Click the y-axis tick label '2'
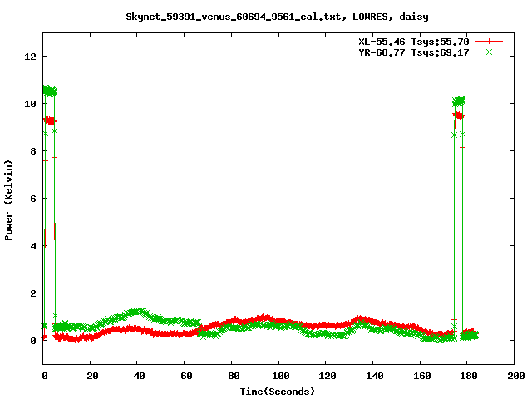The image size is (532, 399). click(33, 293)
